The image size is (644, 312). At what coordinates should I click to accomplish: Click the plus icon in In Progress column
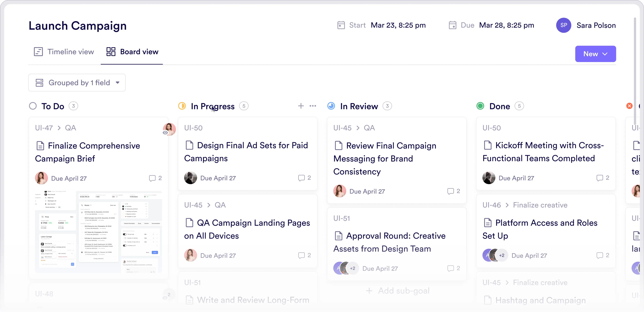[x=301, y=106]
